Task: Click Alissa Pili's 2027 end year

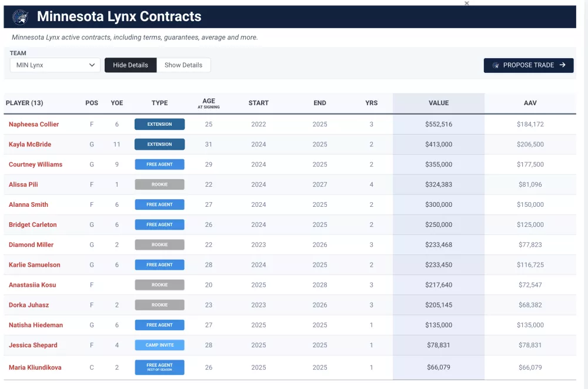Action: pyautogui.click(x=319, y=185)
